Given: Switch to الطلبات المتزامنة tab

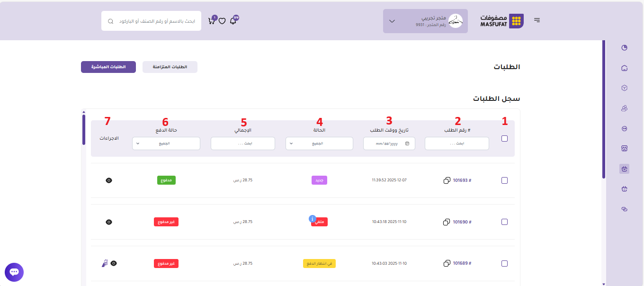Looking at the screenshot, I should [170, 67].
